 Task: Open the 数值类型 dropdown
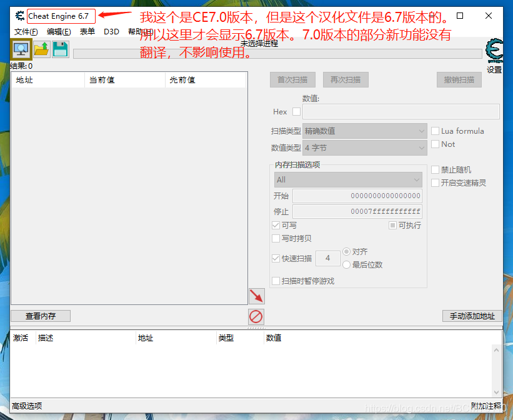pyautogui.click(x=365, y=147)
